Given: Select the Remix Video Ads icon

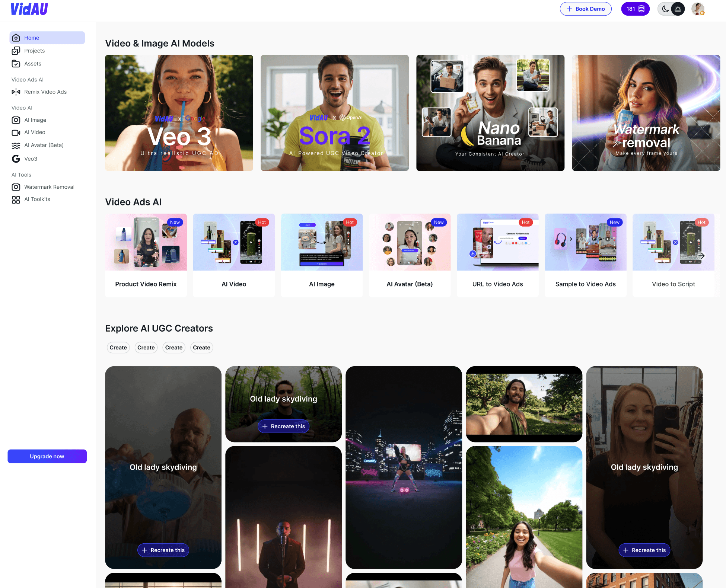Looking at the screenshot, I should (16, 92).
